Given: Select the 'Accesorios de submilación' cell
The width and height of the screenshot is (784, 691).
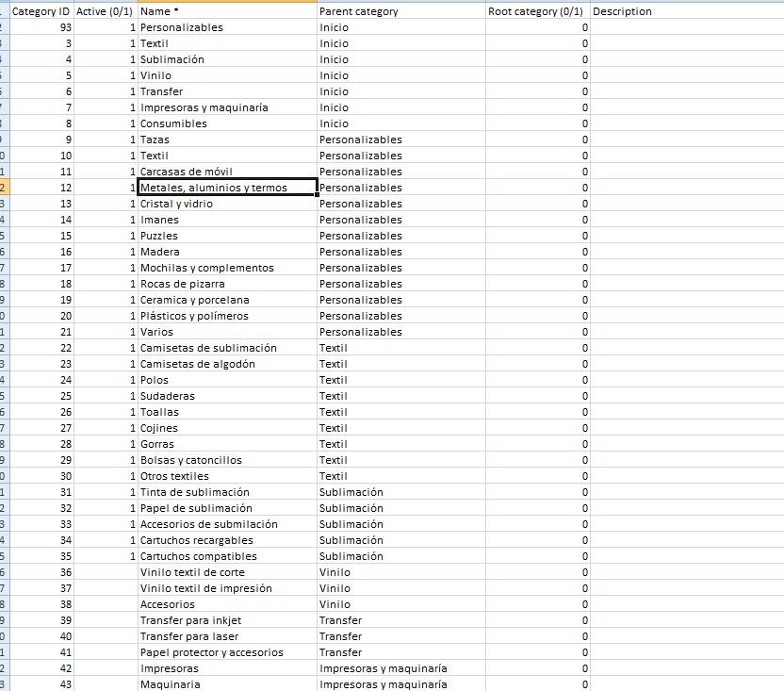Looking at the screenshot, I should [227, 523].
